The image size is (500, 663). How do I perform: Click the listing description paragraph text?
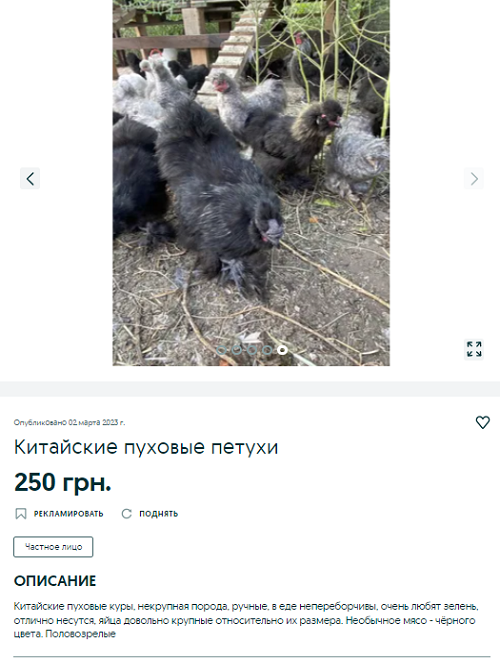click(x=246, y=620)
